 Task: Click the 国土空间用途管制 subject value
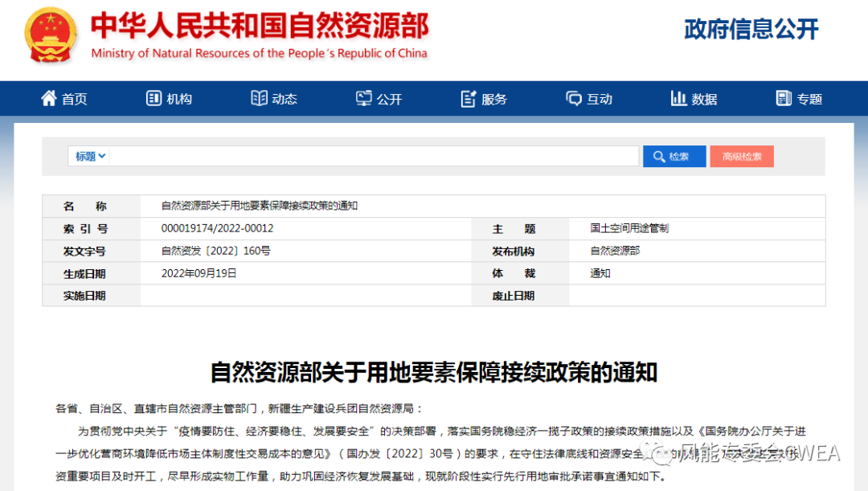click(628, 228)
